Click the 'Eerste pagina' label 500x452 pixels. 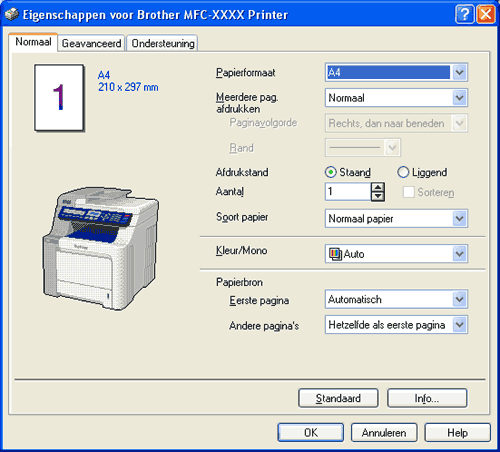[x=259, y=300]
